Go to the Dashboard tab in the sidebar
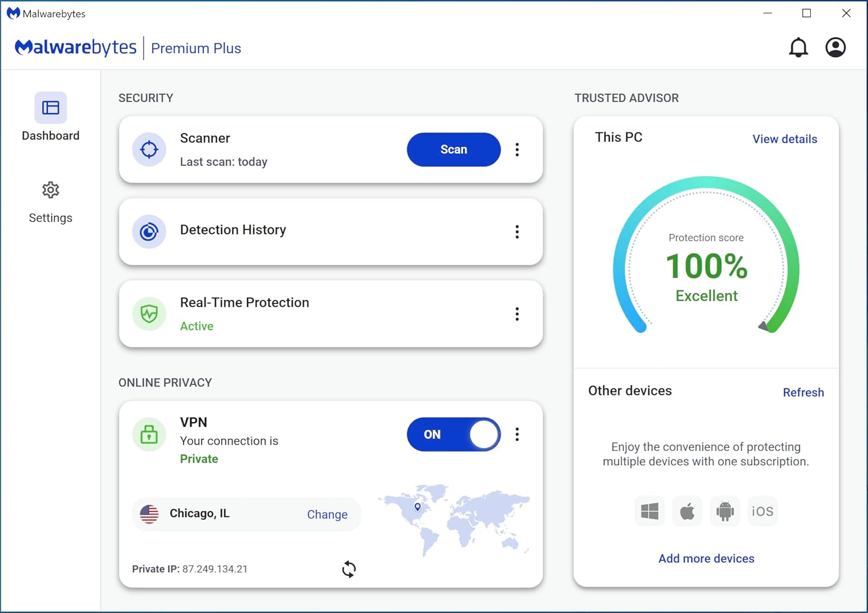Image resolution: width=868 pixels, height=613 pixels. click(x=50, y=117)
